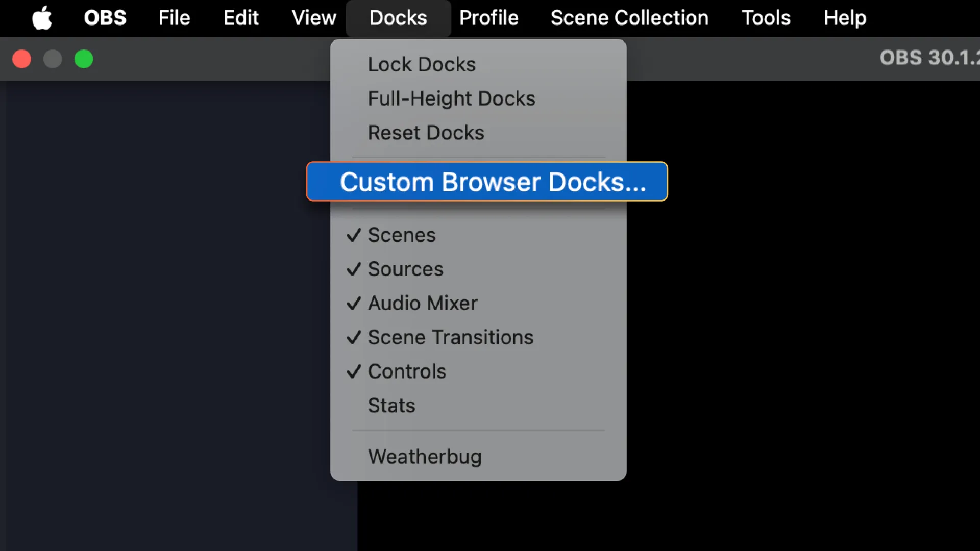The height and width of the screenshot is (551, 980).
Task: Open the Tools menu
Action: pos(766,18)
